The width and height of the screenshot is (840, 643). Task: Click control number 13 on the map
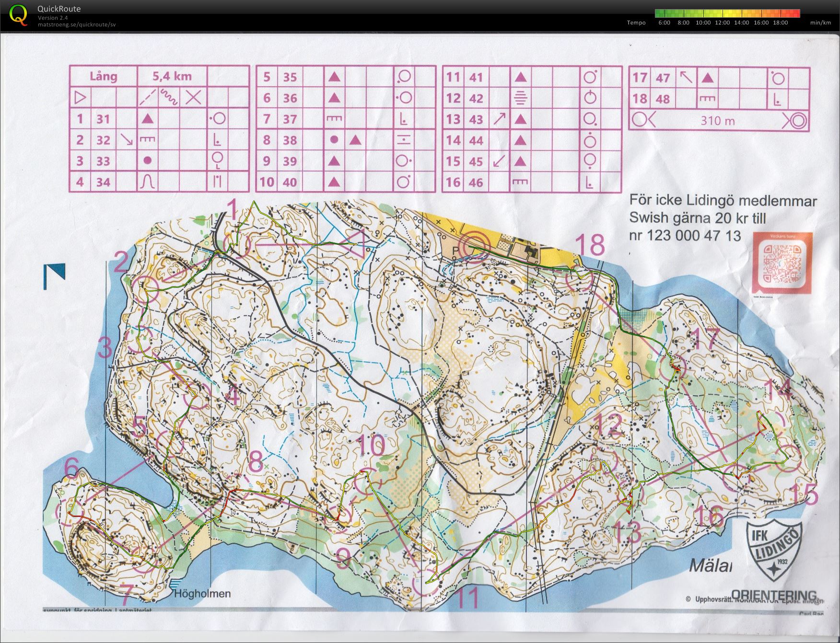click(627, 531)
